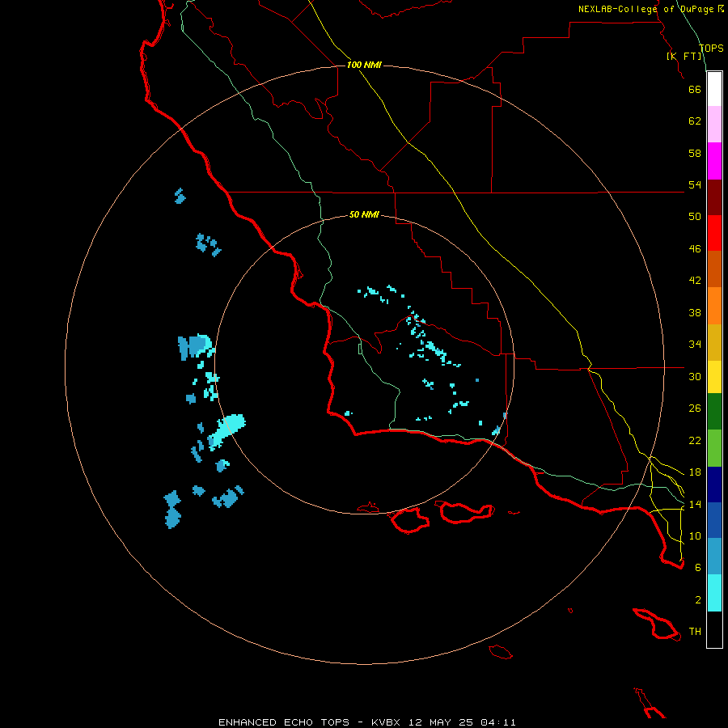Click the 30 legend value
728x728 pixels.
tap(695, 376)
